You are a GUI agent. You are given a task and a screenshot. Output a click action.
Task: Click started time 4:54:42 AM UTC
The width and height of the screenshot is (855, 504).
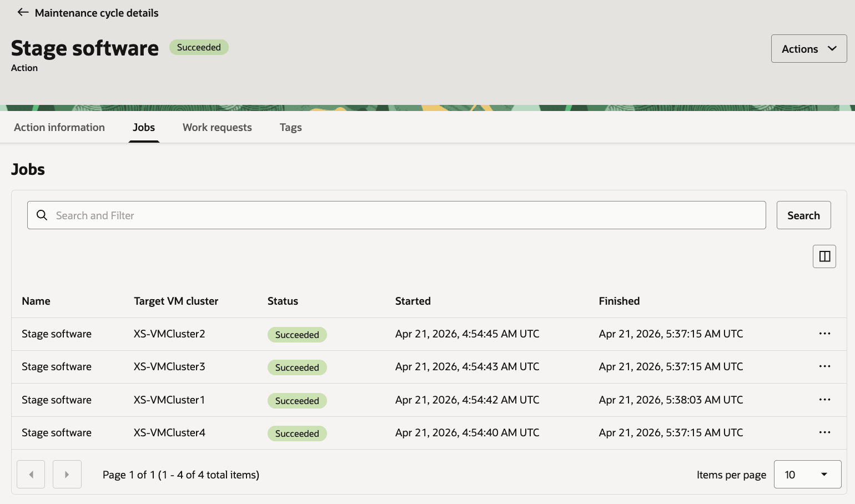[467, 400]
